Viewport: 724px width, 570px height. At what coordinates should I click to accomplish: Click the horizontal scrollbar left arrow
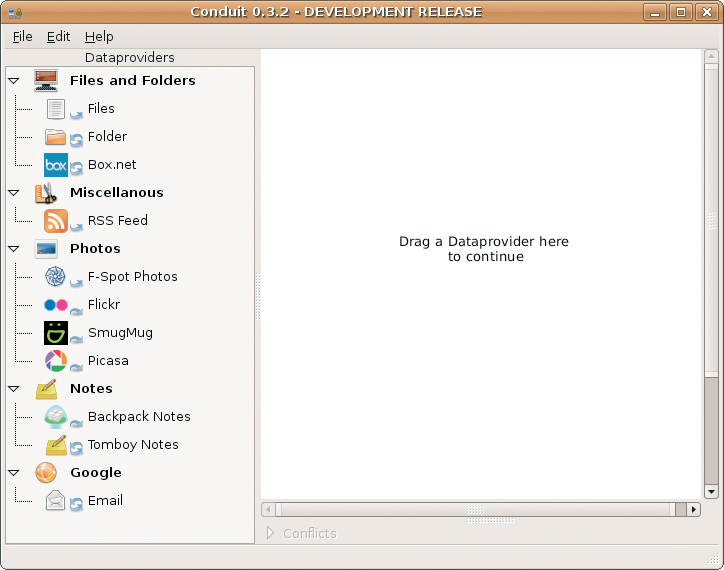coord(268,509)
